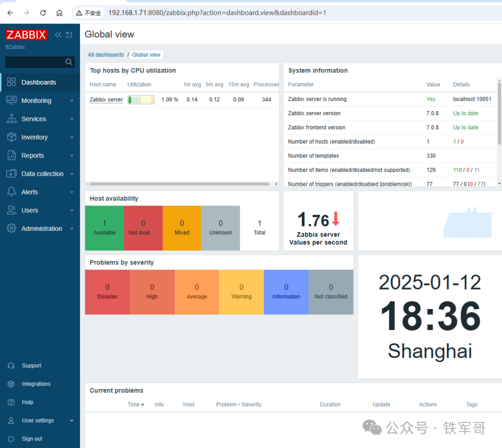Viewport: 502px width, 448px height.
Task: Expand the Inventory menu chevron
Action: (72, 137)
